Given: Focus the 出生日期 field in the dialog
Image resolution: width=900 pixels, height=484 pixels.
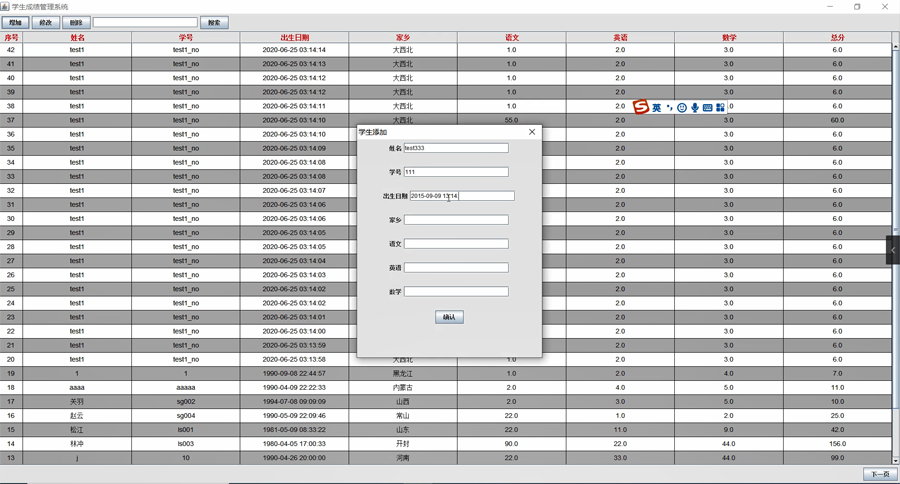Looking at the screenshot, I should 462,196.
